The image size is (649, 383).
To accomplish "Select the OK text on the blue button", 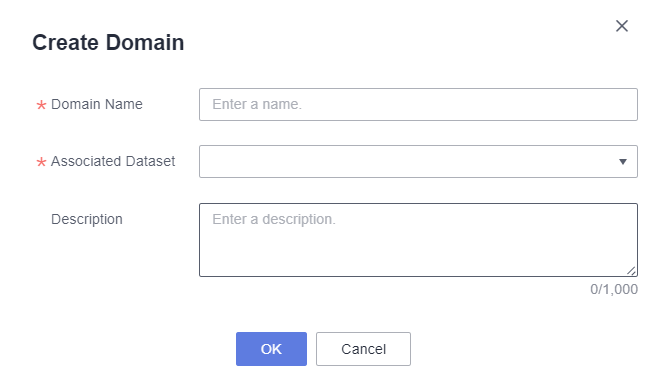I will point(271,349).
